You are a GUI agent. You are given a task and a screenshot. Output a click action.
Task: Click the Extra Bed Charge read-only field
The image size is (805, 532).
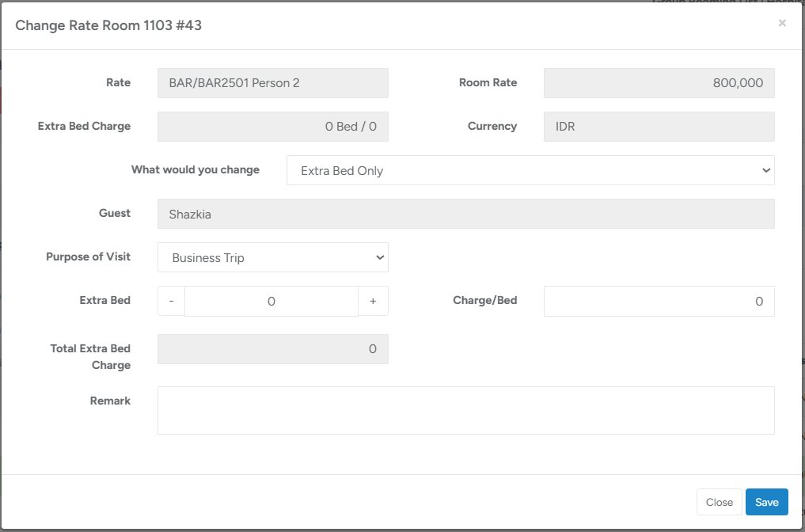(x=272, y=127)
